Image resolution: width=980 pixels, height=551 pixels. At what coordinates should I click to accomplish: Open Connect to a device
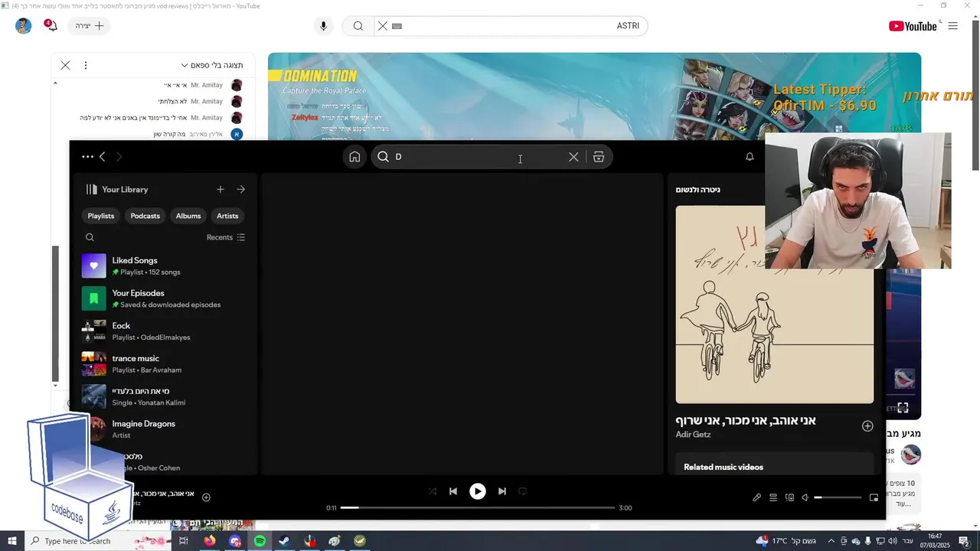[789, 497]
